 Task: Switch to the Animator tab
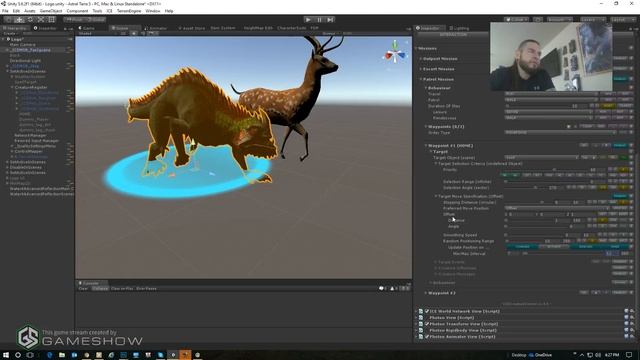pos(156,28)
